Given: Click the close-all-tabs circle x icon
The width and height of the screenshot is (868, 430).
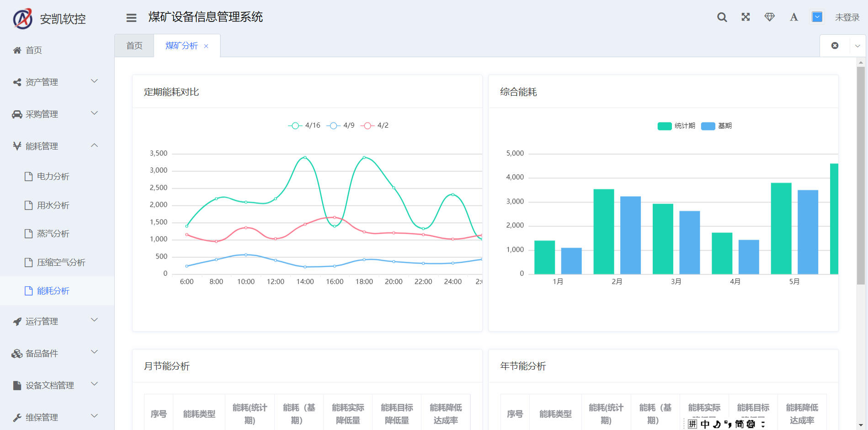Looking at the screenshot, I should [x=835, y=45].
